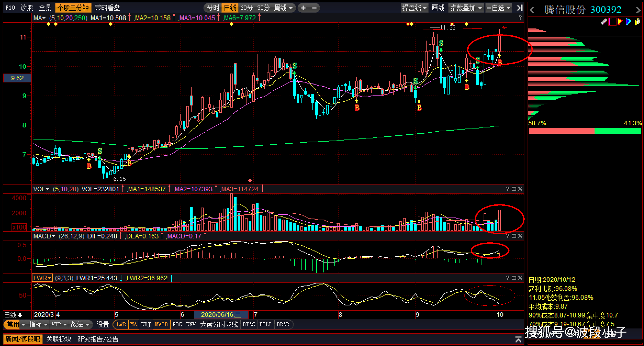
Task: Click the 设置 settings button
Action: tap(103, 325)
